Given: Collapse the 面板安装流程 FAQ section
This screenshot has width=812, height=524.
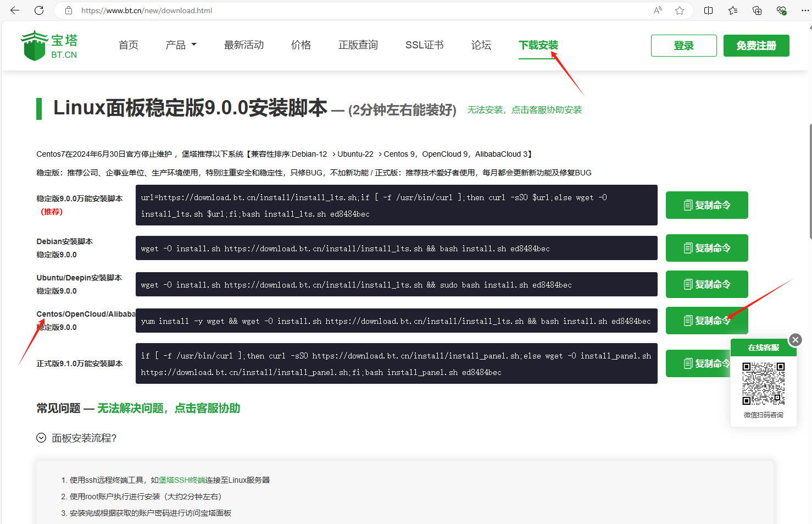Looking at the screenshot, I should coord(41,438).
